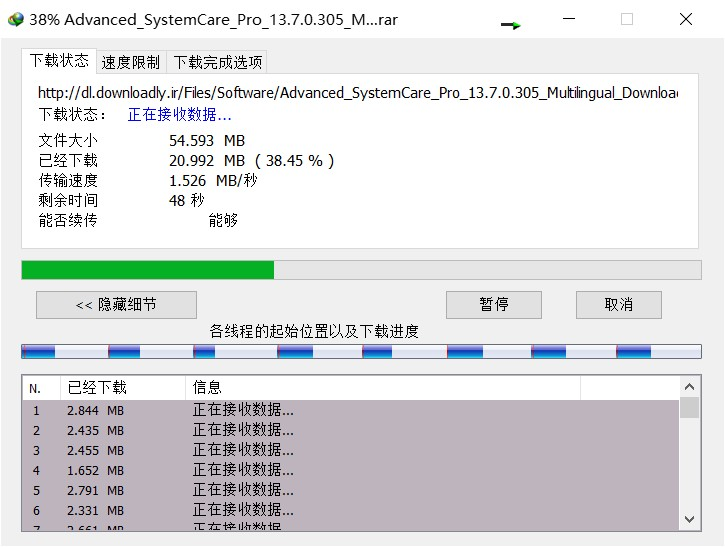Click the transfer speed value 1.526 MB/秒
The image size is (725, 547).
coord(213,180)
